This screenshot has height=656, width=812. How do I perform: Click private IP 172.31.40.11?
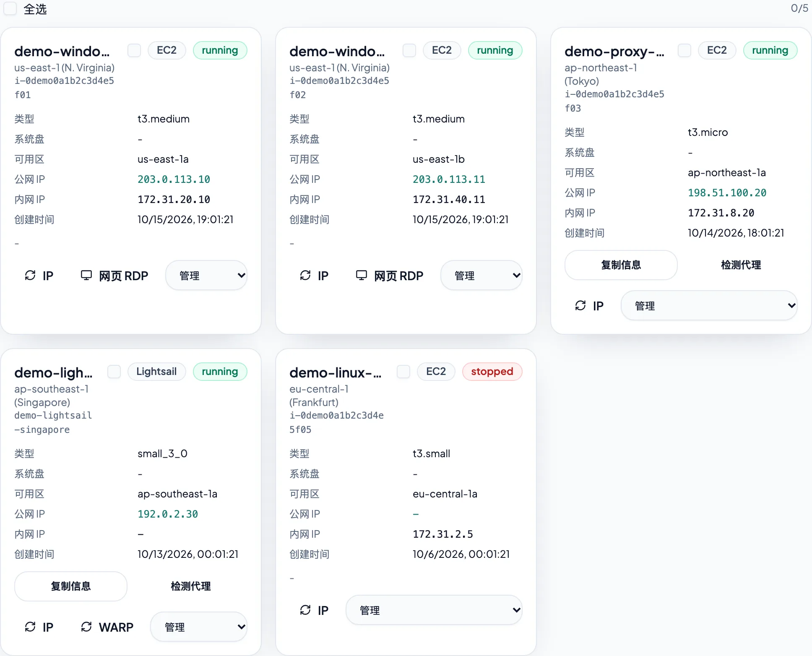point(449,200)
